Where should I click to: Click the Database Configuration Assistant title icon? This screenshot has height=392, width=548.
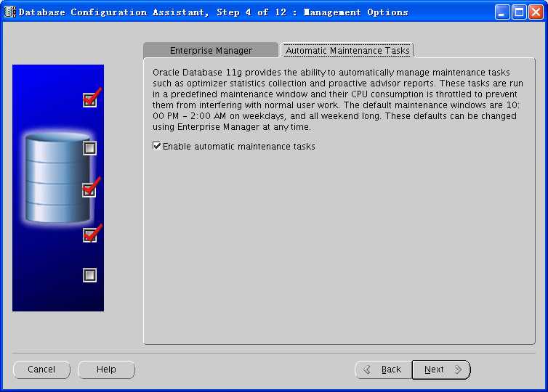click(9, 12)
